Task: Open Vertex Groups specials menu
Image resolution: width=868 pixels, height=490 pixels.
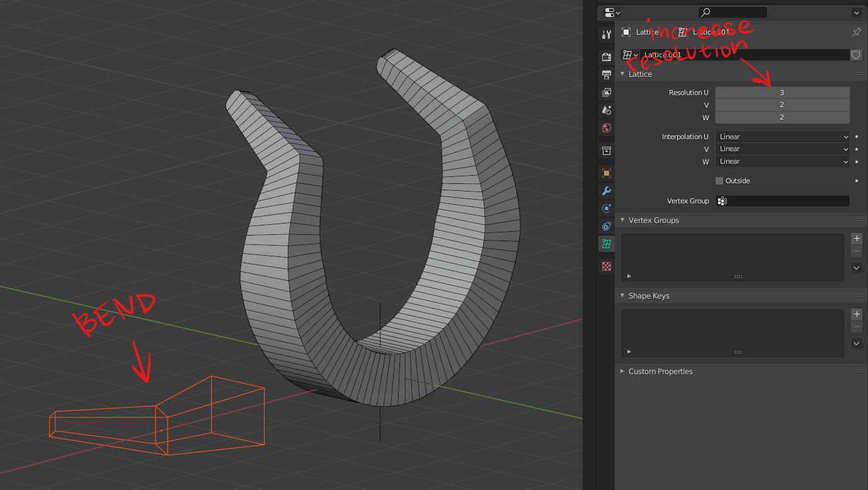Action: (857, 268)
